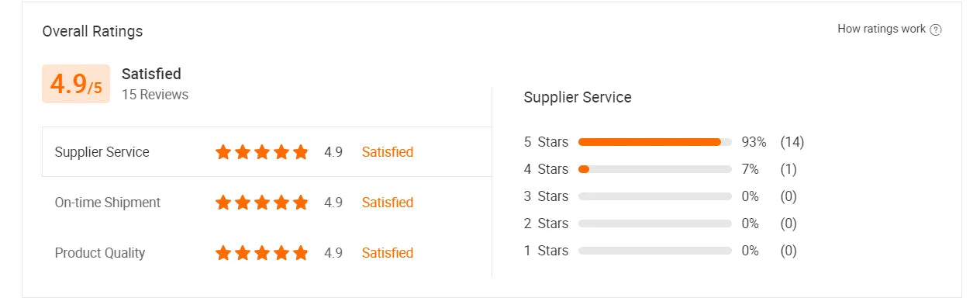
Task: Click the 1 Stars progress bar
Action: pos(655,251)
